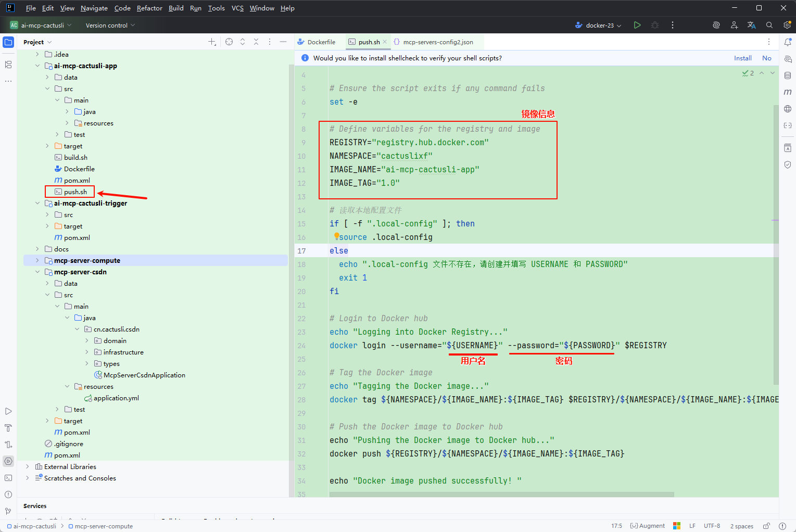Click editor horizontal scrollbar
This screenshot has height=532, width=796.
[502, 494]
